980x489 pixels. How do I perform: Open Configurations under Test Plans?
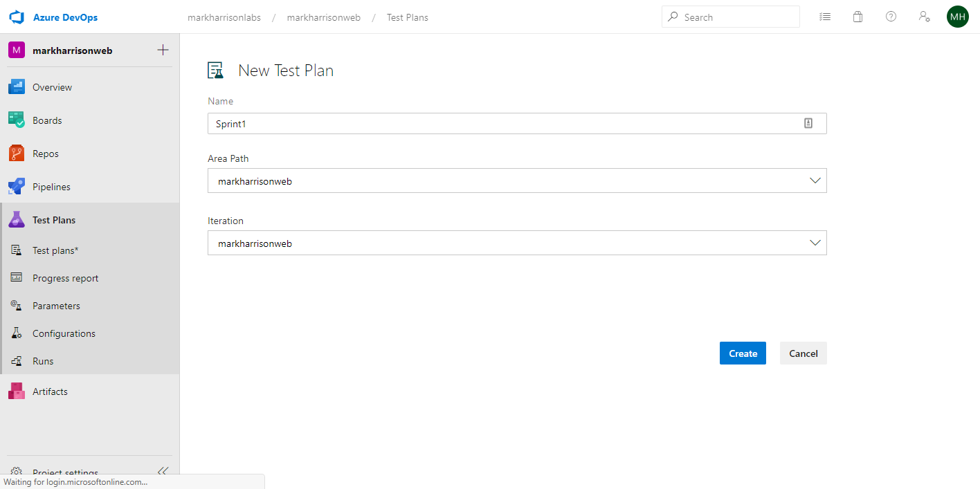64,333
